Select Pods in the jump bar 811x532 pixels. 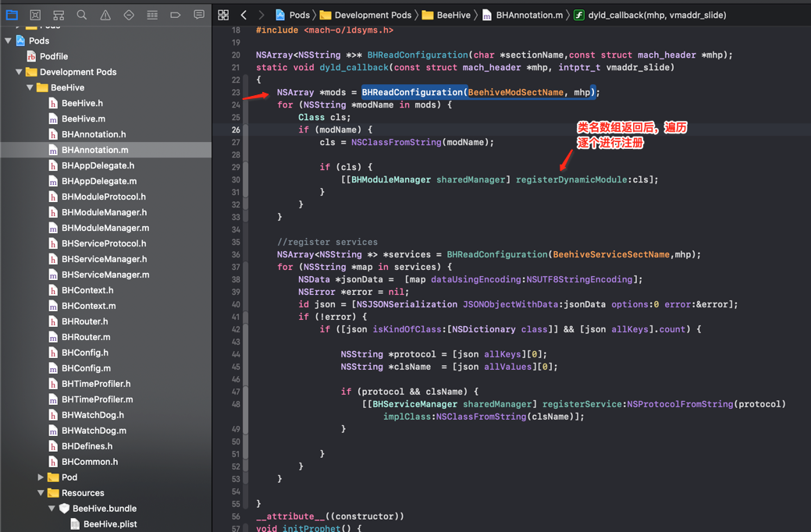pyautogui.click(x=300, y=15)
